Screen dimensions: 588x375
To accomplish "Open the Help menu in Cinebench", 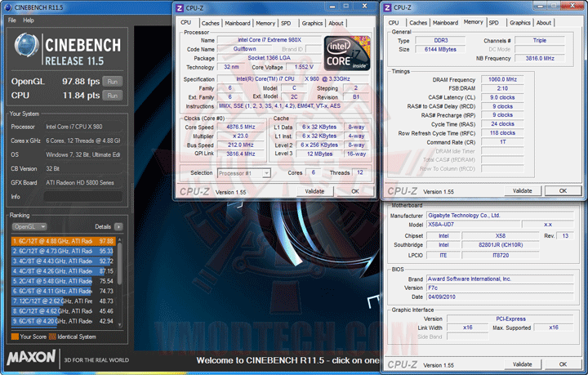I will [29, 20].
